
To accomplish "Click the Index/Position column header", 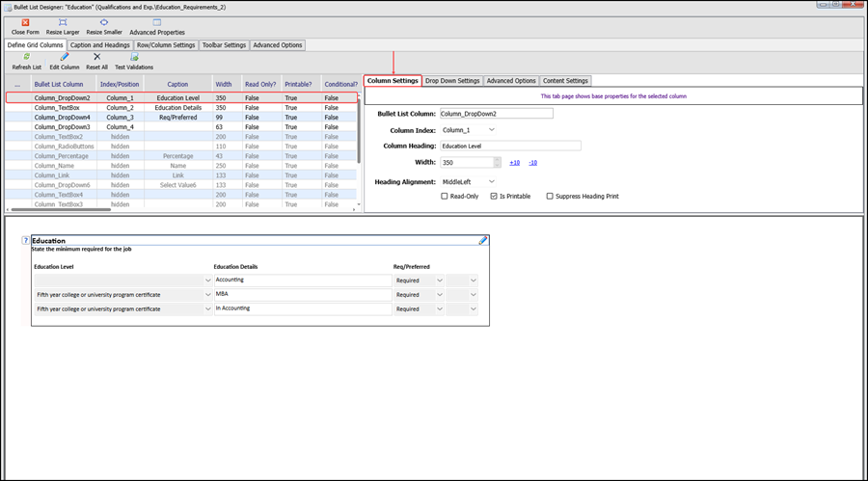I will [x=120, y=84].
